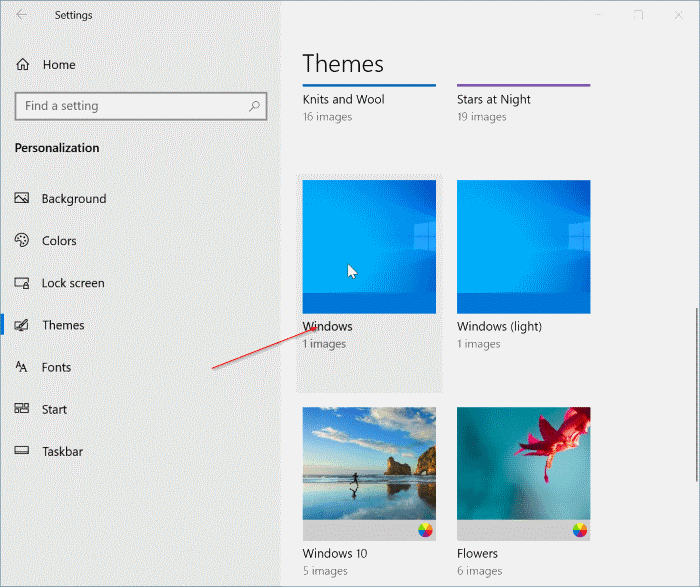Click the Taskbar icon in sidebar
Screen dimensions: 700x587
[21, 450]
